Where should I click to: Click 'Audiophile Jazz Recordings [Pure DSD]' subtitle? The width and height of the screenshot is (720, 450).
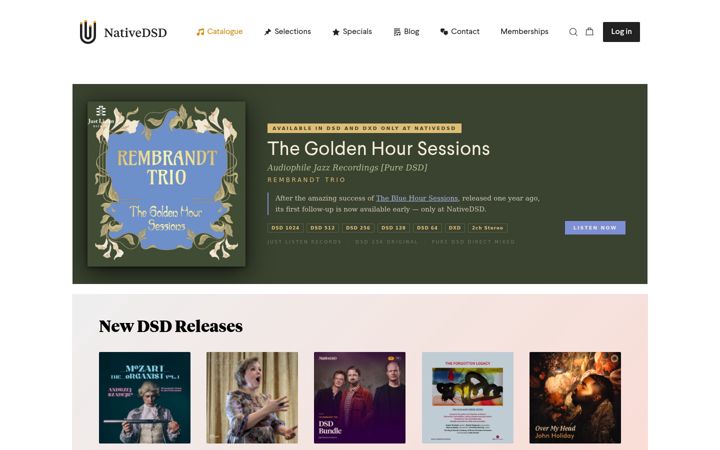click(x=347, y=168)
